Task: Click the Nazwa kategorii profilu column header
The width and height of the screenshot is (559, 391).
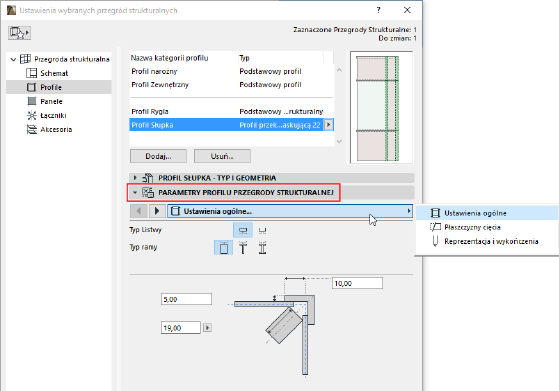Action: tap(169, 58)
